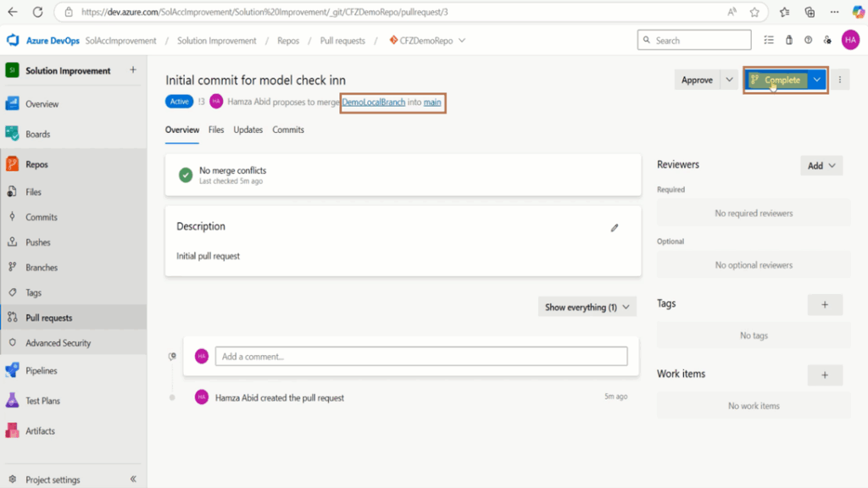868x488 pixels.
Task: Add a work item with plus button
Action: click(x=825, y=374)
